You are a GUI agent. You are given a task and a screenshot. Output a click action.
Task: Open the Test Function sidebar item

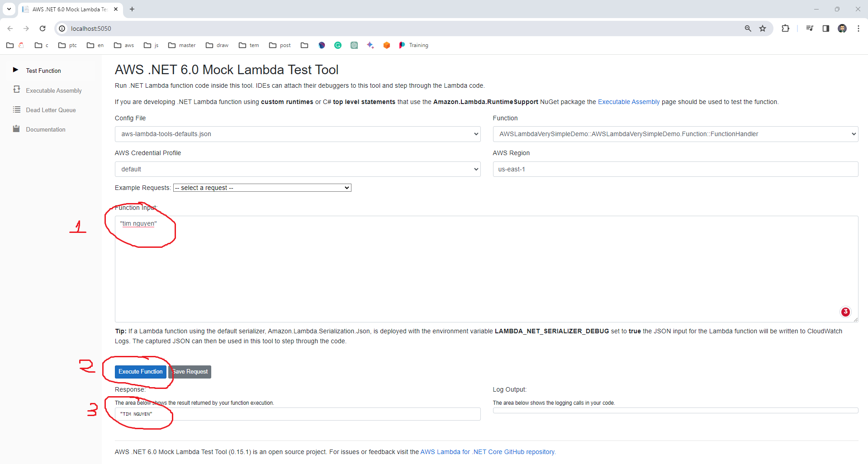click(x=43, y=71)
